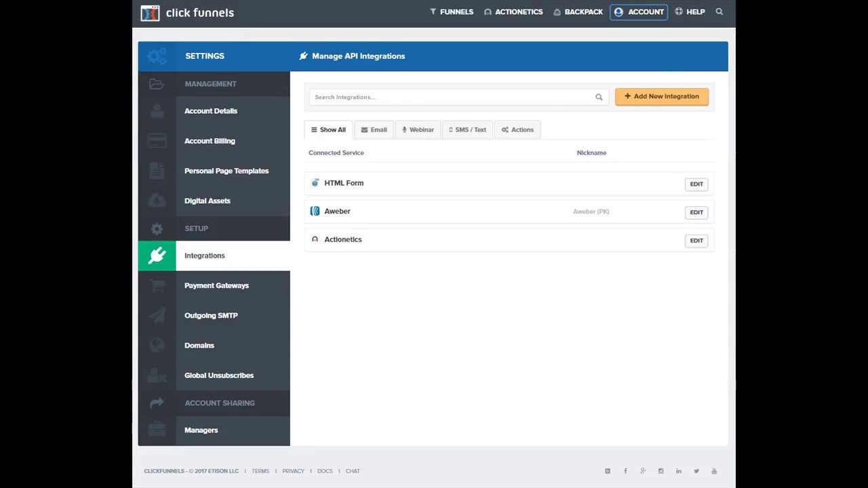Open the Funnels menu
This screenshot has height=488, width=868.
pyautogui.click(x=452, y=12)
